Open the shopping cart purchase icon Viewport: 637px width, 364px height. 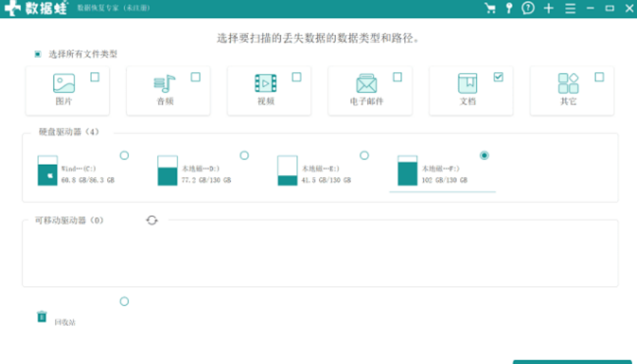point(490,8)
